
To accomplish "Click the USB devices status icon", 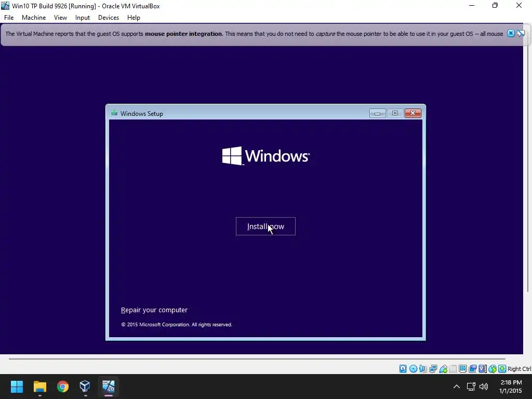I will tap(443, 369).
